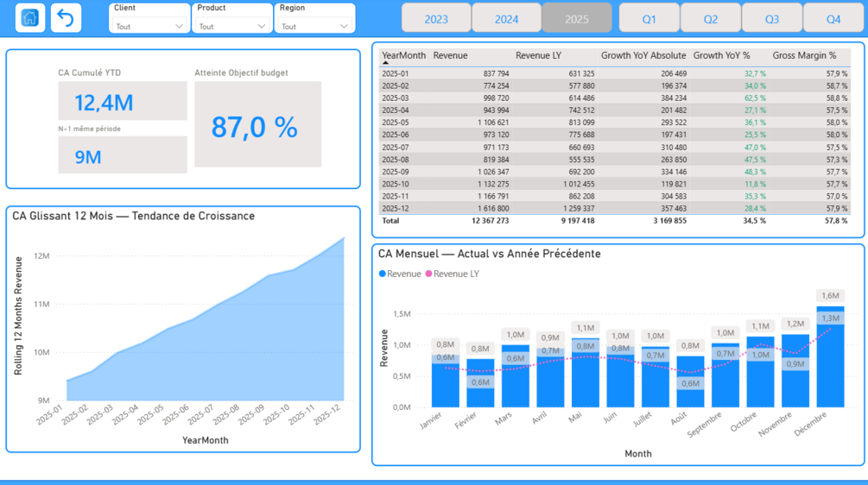Click the YearMonth sort arrow indicator
The height and width of the screenshot is (485, 868).
386,63
